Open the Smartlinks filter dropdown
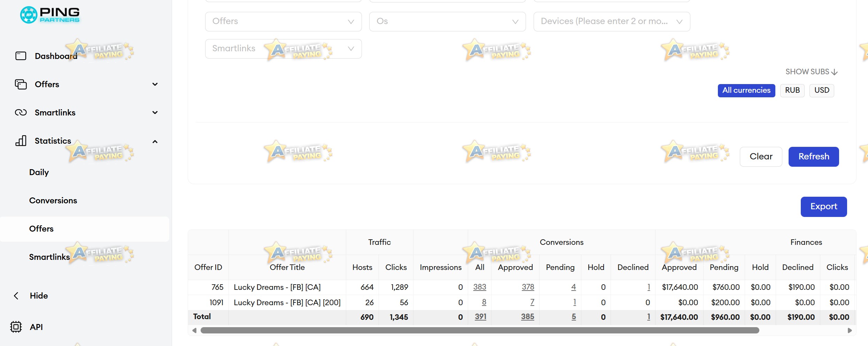 tap(283, 48)
